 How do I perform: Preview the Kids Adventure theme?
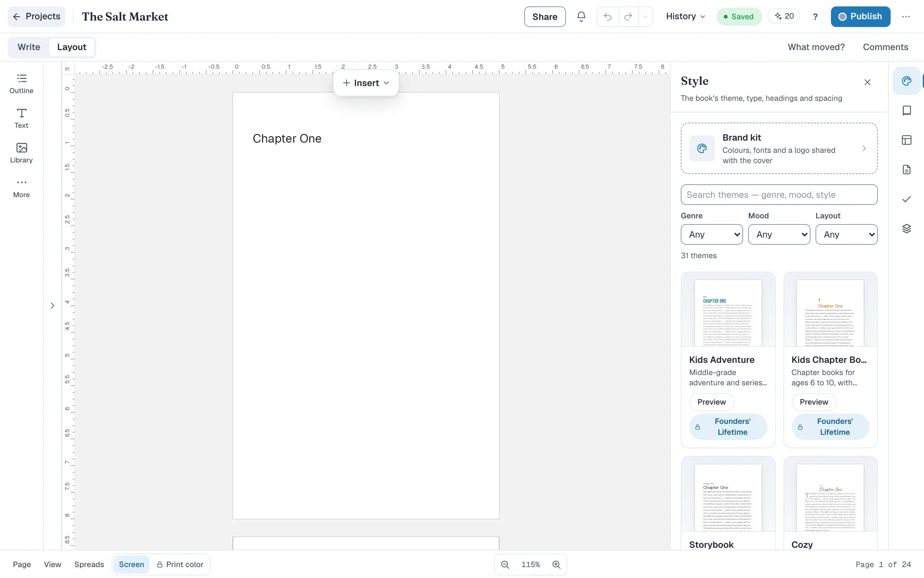(x=711, y=402)
